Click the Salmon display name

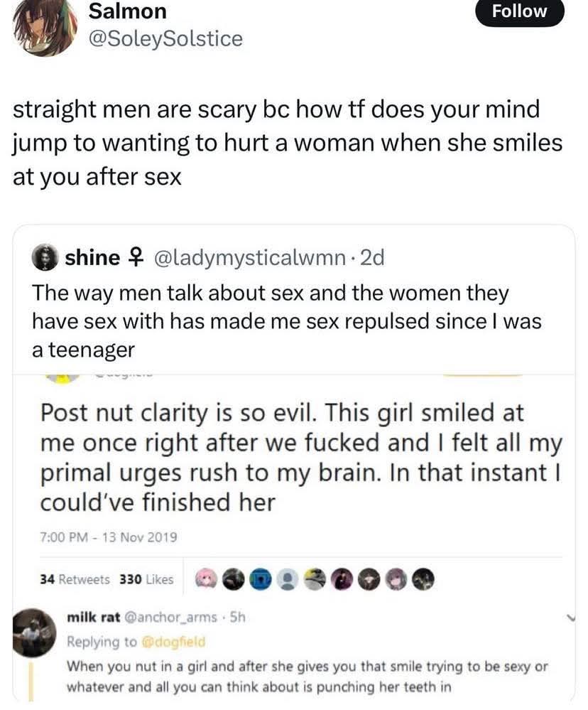pos(128,11)
